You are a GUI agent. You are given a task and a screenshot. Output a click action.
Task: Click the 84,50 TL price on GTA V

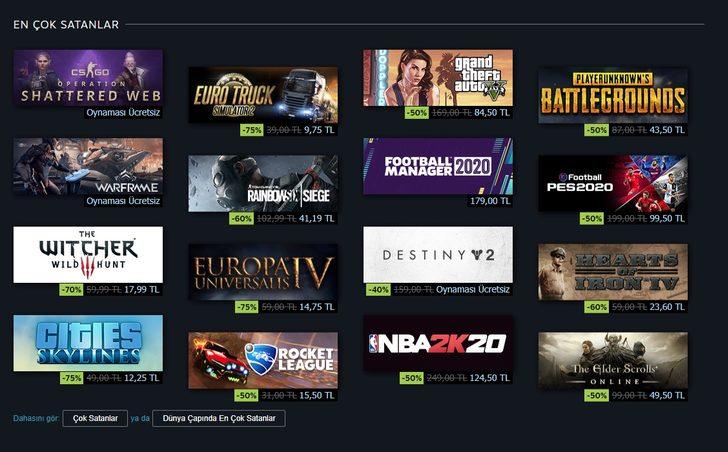(492, 113)
